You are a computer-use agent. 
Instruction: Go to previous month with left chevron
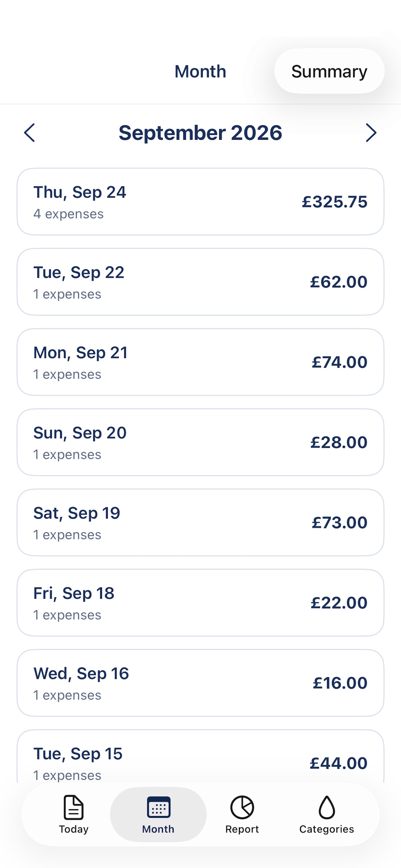click(x=30, y=133)
